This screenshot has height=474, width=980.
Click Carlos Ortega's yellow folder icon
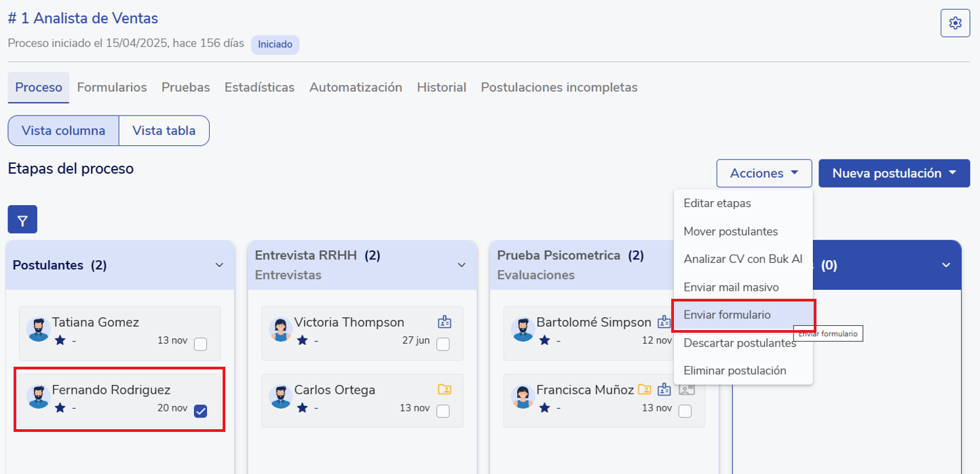pyautogui.click(x=445, y=389)
